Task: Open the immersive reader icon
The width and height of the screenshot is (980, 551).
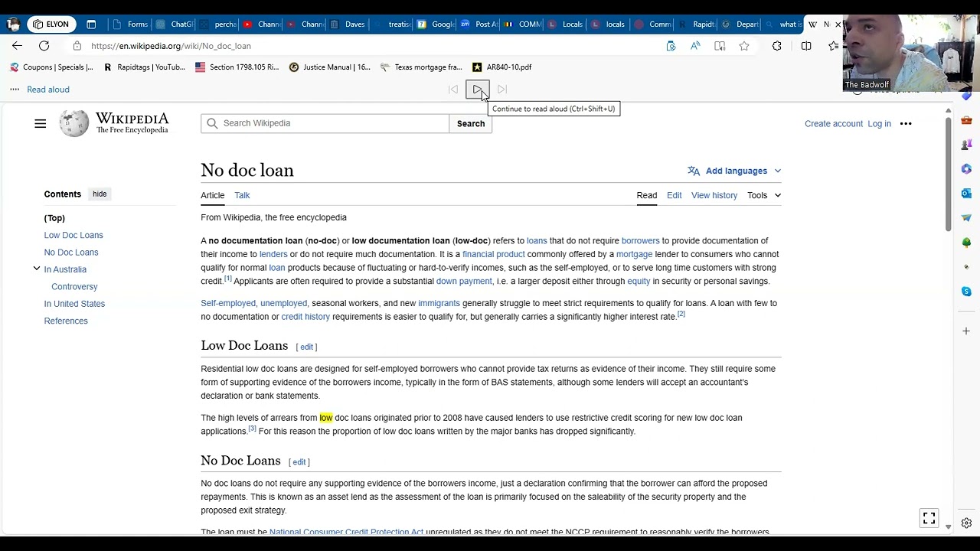Action: coord(720,46)
